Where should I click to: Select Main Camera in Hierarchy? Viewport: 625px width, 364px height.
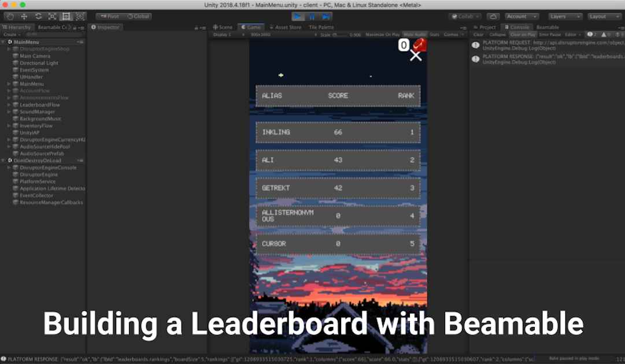click(35, 56)
